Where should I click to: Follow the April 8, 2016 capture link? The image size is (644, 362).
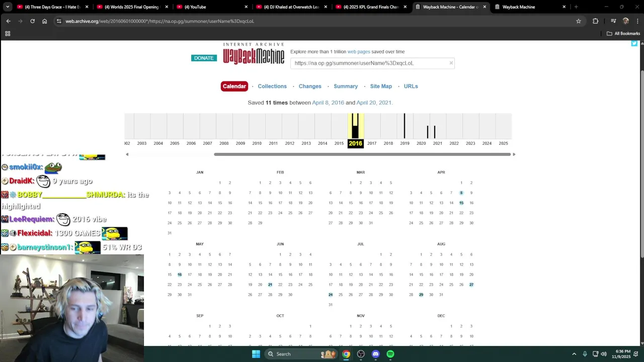pyautogui.click(x=328, y=103)
